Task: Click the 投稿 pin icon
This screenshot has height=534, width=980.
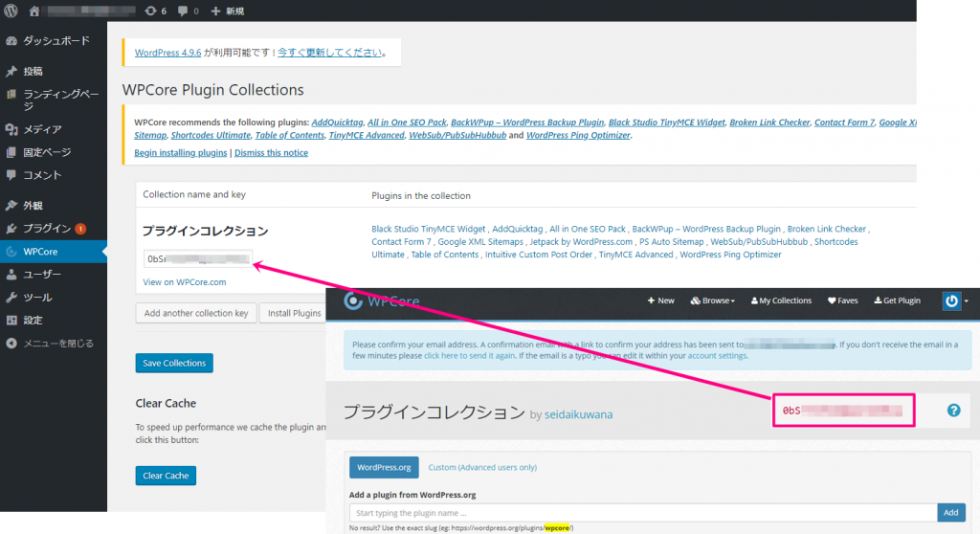Action: 11,71
